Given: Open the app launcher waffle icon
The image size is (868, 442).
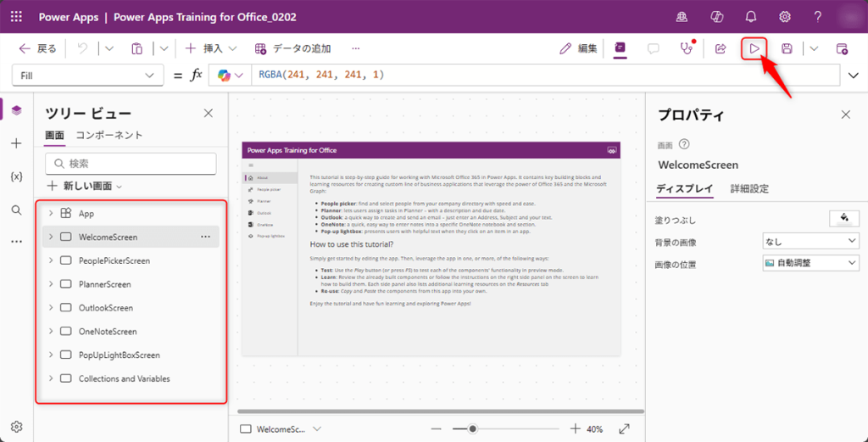Looking at the screenshot, I should tap(17, 17).
